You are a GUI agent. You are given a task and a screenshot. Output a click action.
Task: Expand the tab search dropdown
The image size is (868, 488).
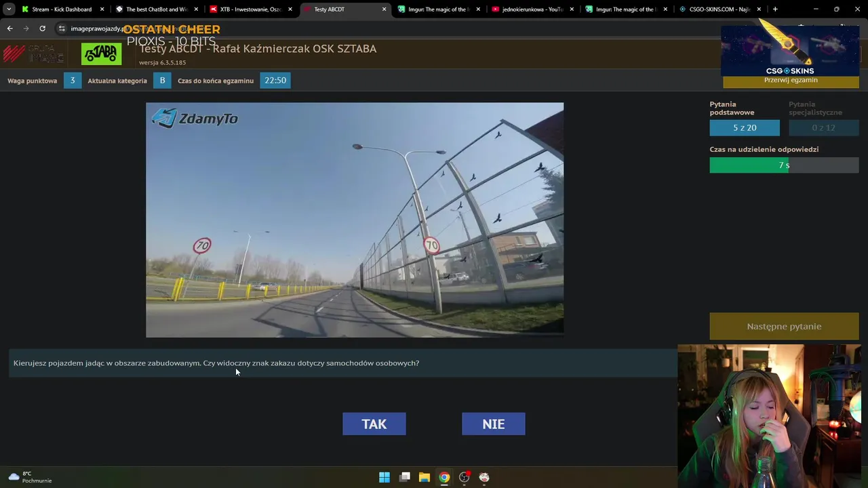pyautogui.click(x=9, y=9)
